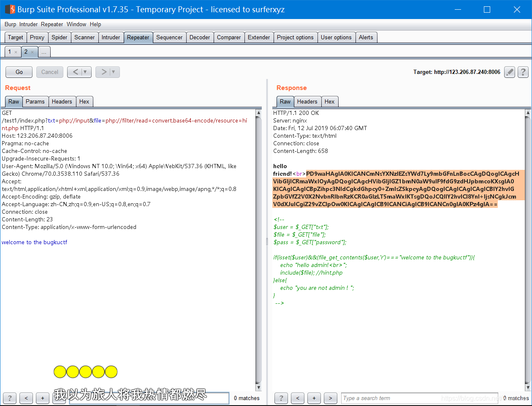Close Repeater tab 1 with its x

point(16,52)
